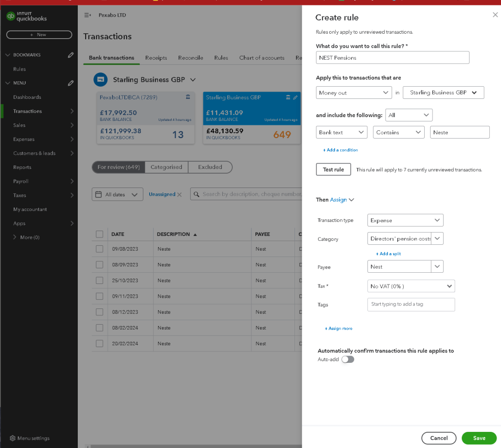Tick checkbox for 08/12/2023 Neste transaction
501x448 pixels.
(100, 312)
